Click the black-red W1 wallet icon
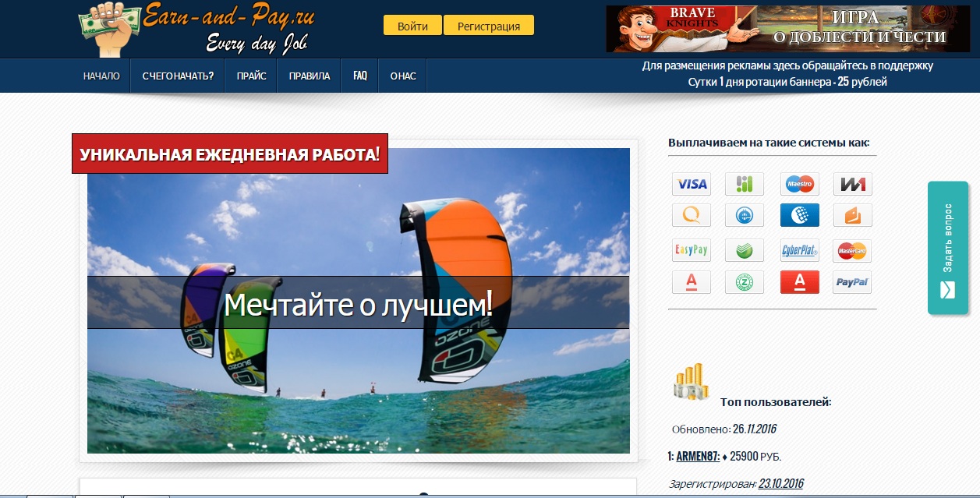Image resolution: width=980 pixels, height=498 pixels. click(852, 184)
